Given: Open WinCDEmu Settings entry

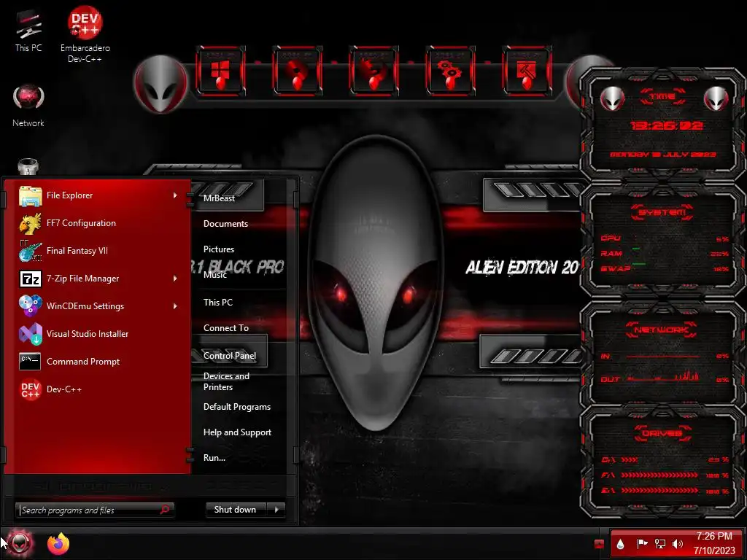Looking at the screenshot, I should [x=98, y=306].
